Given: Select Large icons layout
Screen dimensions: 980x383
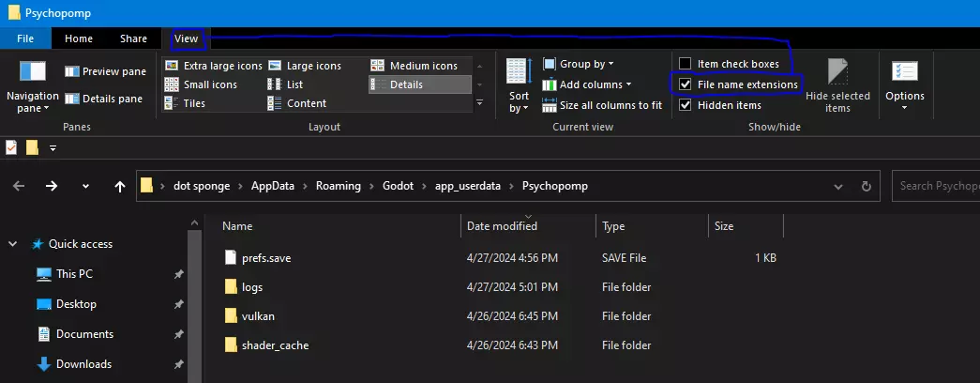Looking at the screenshot, I should pyautogui.click(x=305, y=66).
